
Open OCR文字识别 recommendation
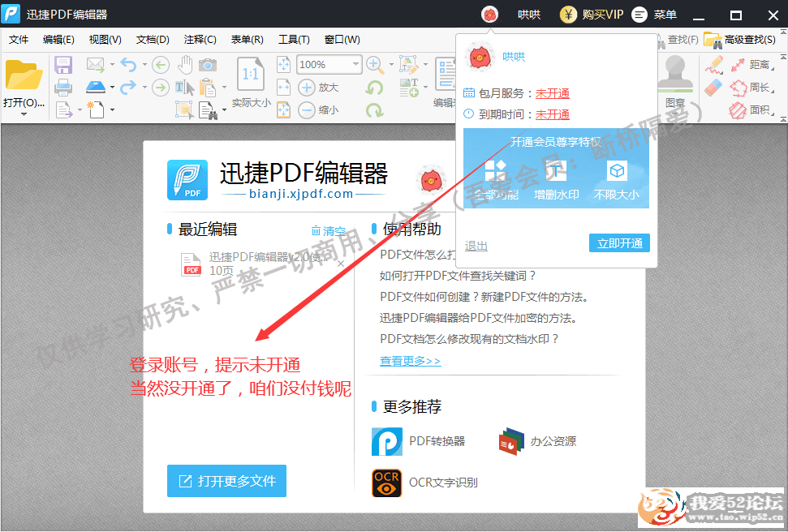pos(424,483)
